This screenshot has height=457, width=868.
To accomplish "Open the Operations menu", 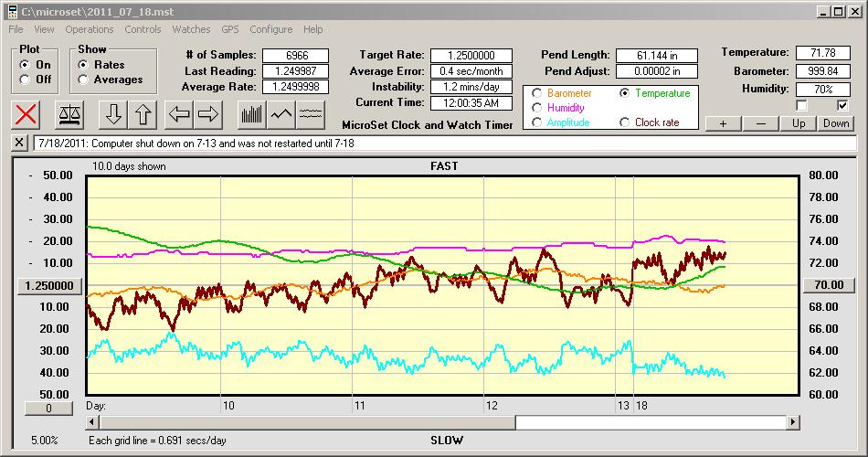I will (90, 29).
